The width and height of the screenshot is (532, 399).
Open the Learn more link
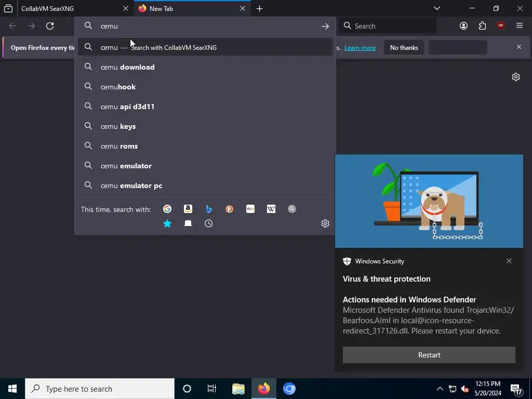(360, 48)
